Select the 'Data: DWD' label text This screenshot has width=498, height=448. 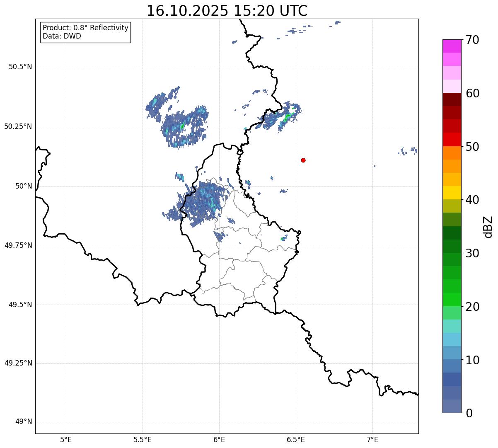(x=62, y=36)
